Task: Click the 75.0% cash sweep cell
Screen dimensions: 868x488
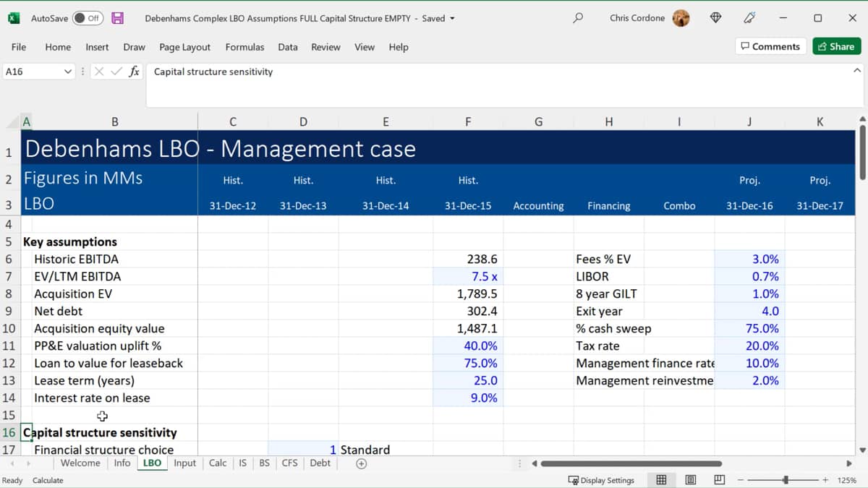Action: 749,328
